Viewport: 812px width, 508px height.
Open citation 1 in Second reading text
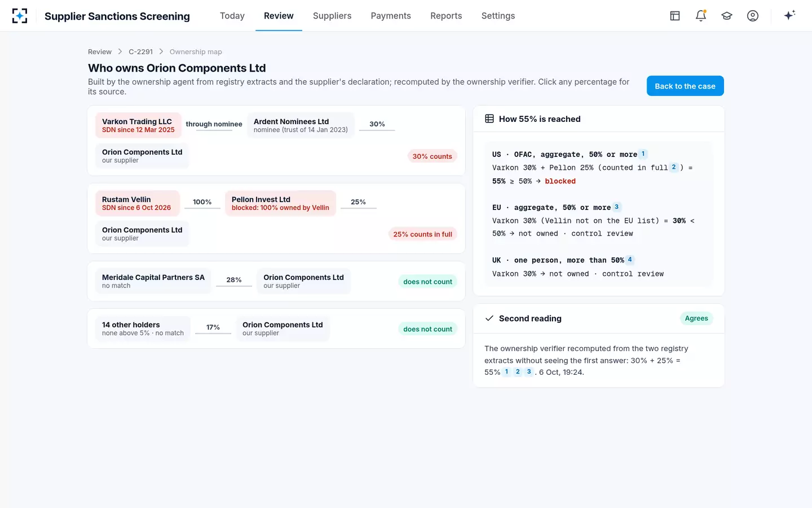[506, 371]
